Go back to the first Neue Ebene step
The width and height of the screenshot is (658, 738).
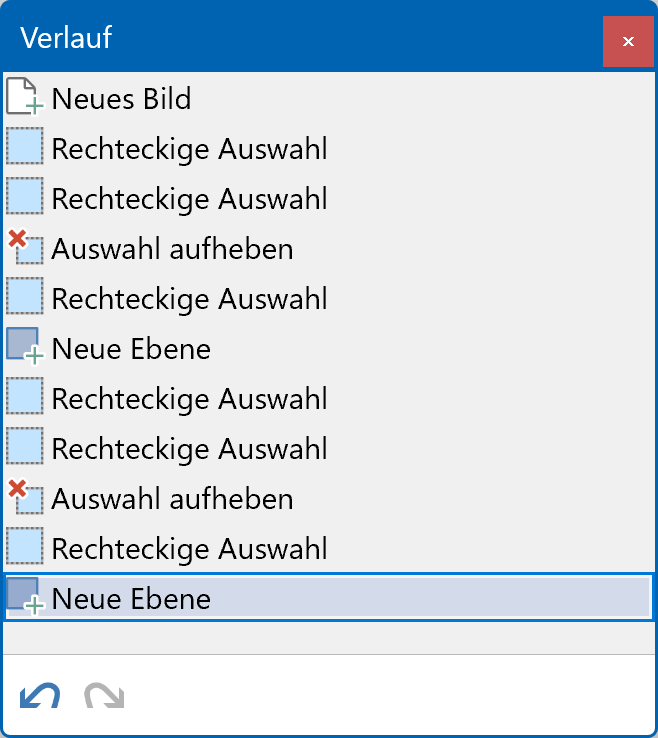131,349
